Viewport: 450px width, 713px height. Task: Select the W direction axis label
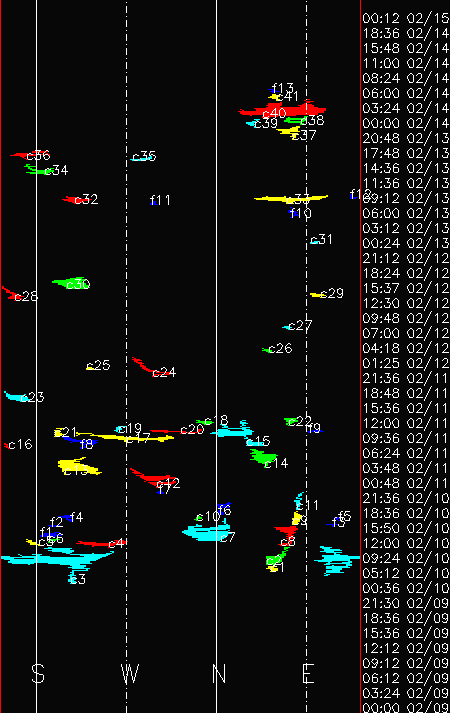[x=130, y=673]
